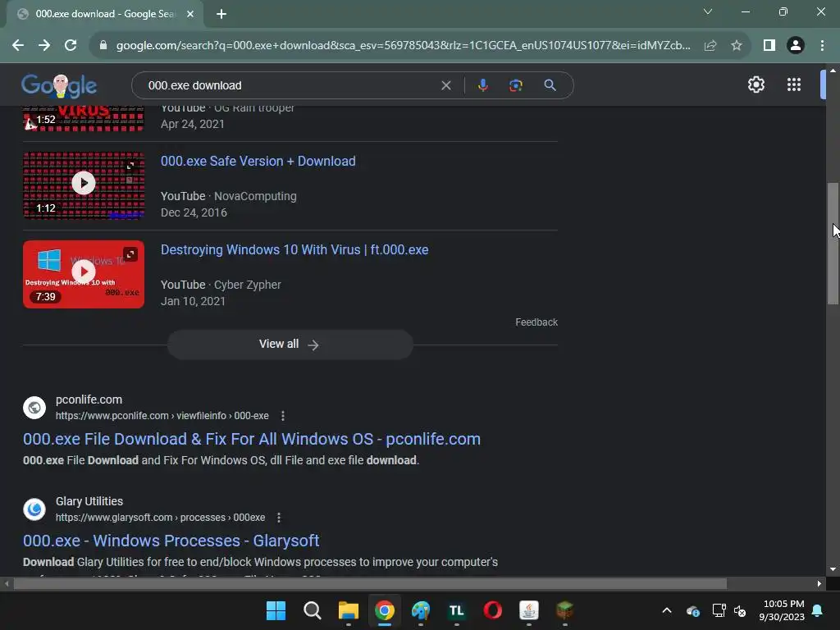Go back to the previous page

[x=18, y=46]
